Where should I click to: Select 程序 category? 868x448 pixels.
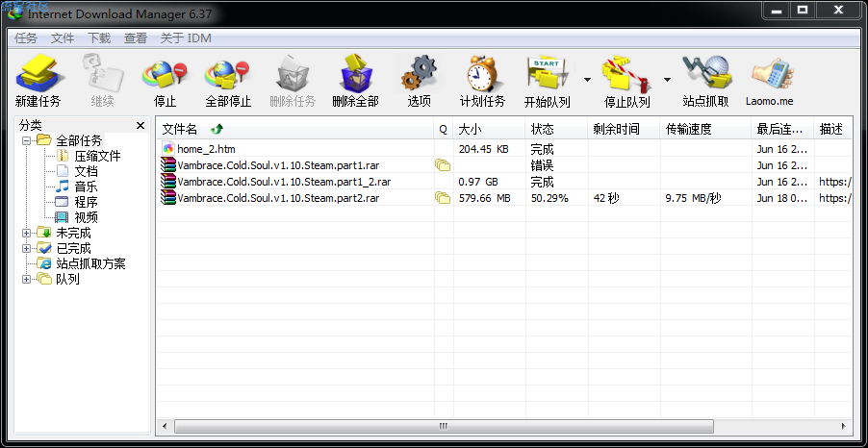tap(87, 203)
